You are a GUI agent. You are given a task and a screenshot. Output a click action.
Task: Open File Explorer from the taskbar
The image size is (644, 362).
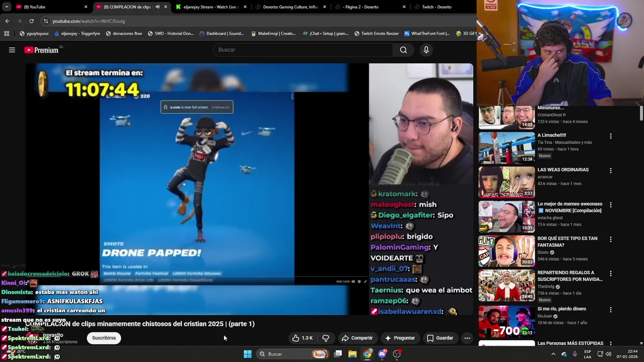(x=352, y=354)
